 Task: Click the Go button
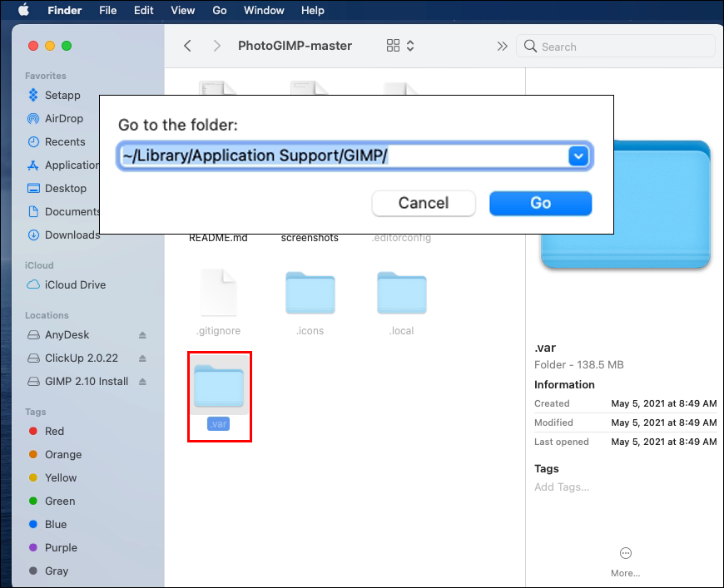pos(540,203)
